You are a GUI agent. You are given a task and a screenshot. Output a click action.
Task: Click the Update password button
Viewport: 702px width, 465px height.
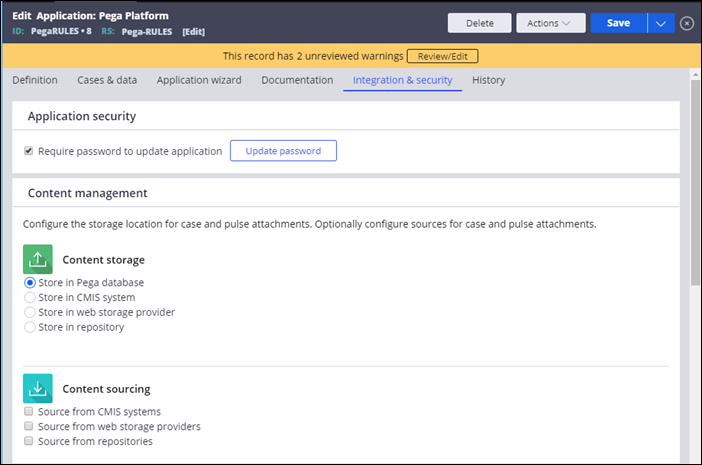point(283,151)
